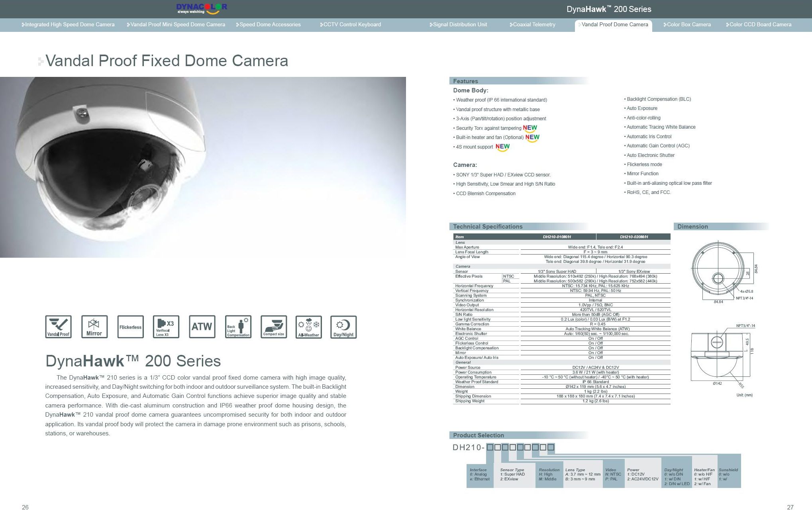This screenshot has height=523, width=812.
Task: Open Vandal Proof Mini Speed Dome Camera tab
Action: point(176,25)
